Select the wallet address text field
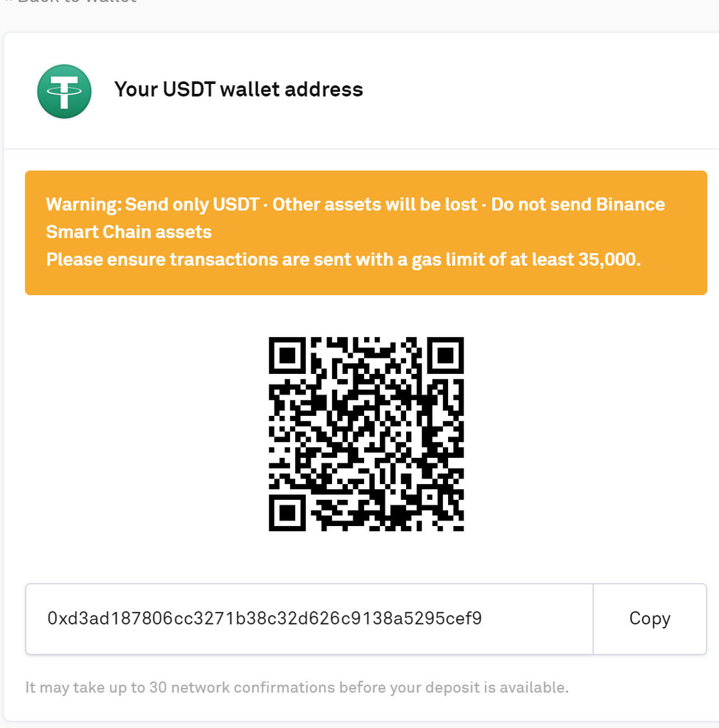Image resolution: width=719 pixels, height=728 pixels. tap(309, 619)
